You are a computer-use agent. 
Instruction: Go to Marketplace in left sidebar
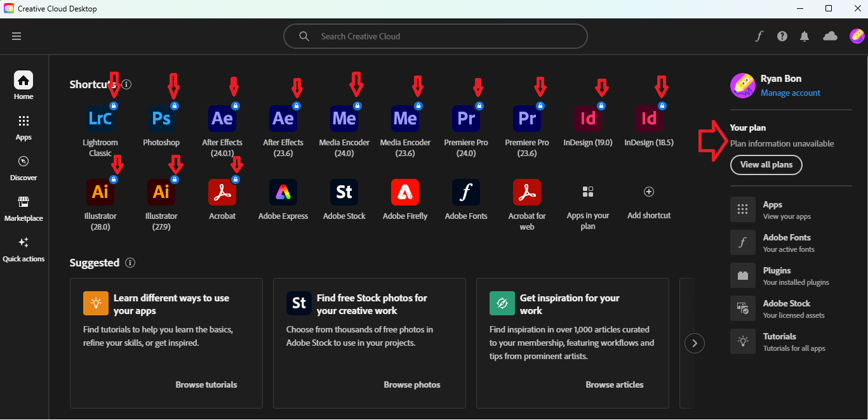(23, 208)
